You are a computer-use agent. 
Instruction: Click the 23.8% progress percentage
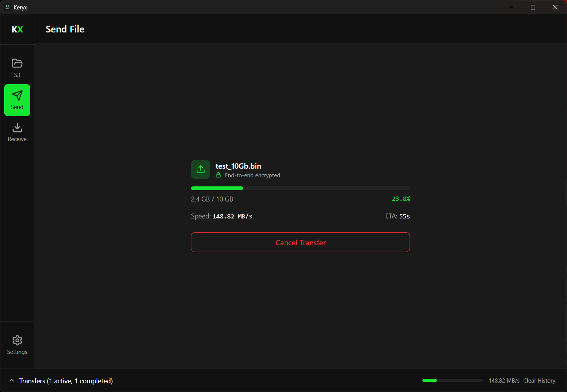pos(401,199)
